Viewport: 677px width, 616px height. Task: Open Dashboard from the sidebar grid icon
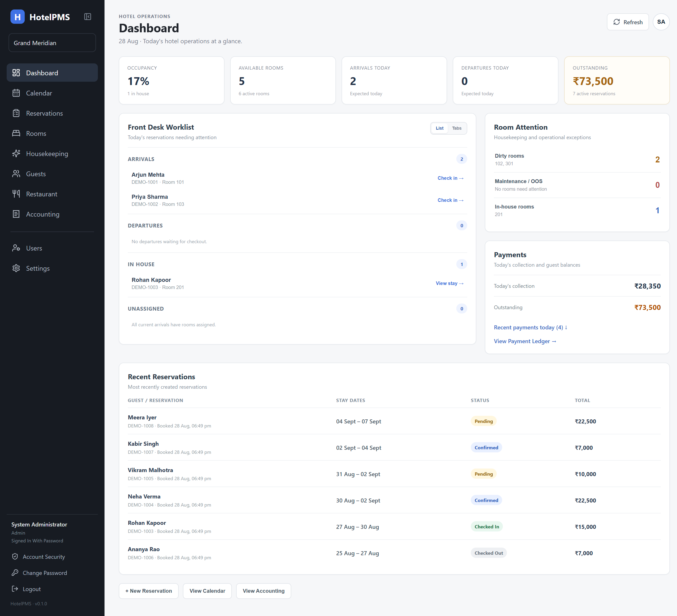point(16,73)
